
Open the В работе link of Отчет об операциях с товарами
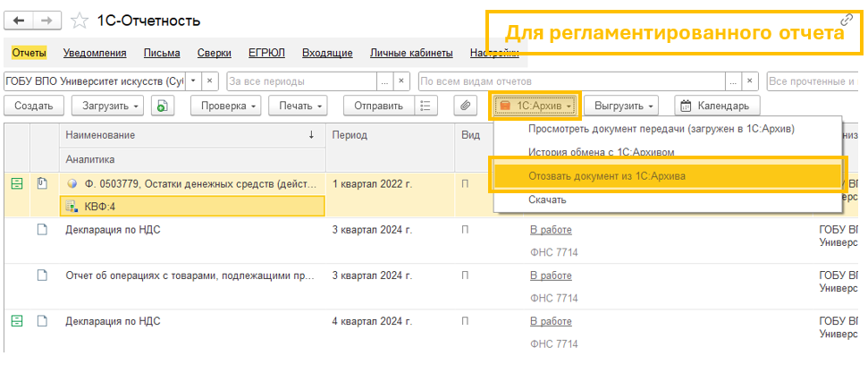(x=551, y=276)
